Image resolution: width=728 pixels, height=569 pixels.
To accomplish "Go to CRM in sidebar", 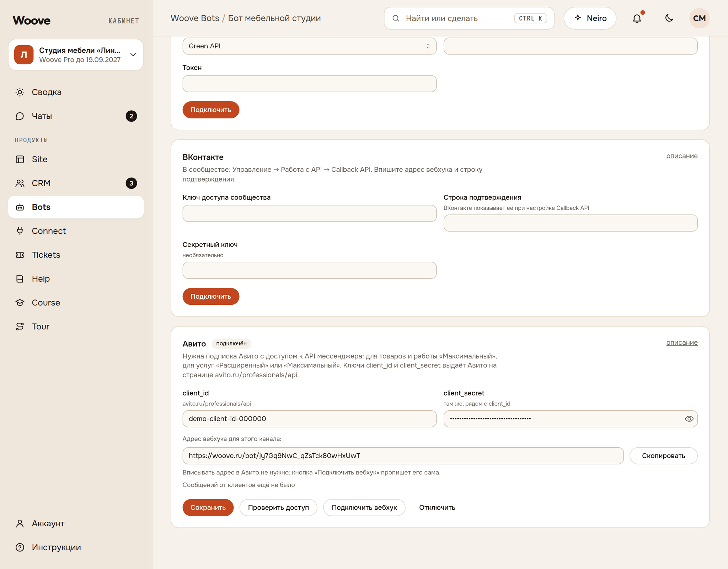I will (76, 183).
